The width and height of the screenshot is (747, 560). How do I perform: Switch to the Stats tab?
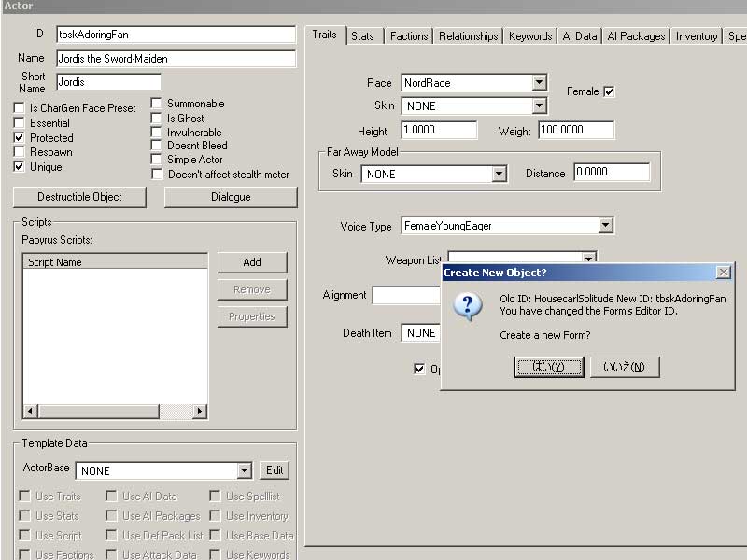point(362,36)
